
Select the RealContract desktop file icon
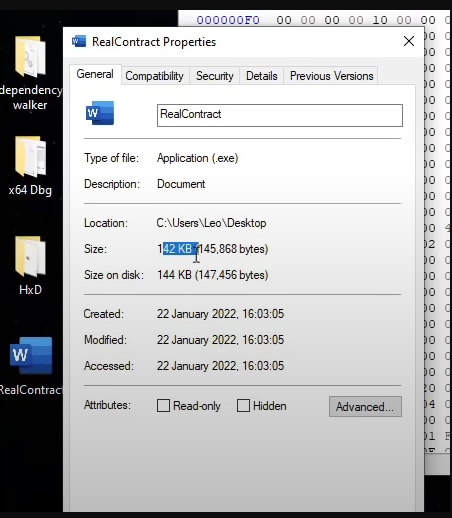31,355
